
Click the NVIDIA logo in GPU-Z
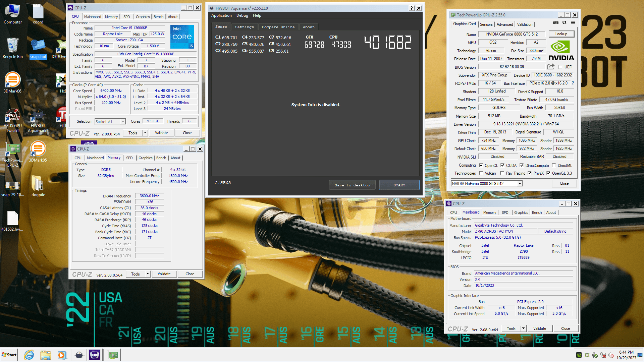pos(561,50)
